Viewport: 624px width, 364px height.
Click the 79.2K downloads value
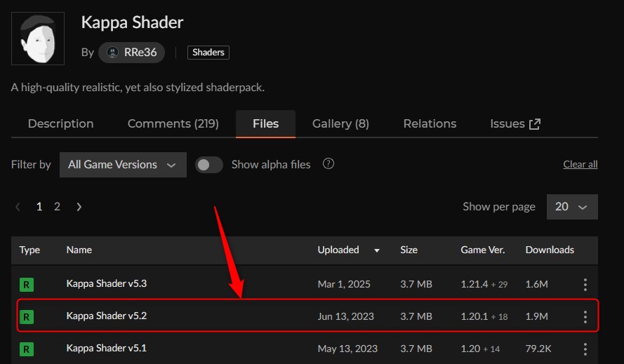[x=538, y=349]
